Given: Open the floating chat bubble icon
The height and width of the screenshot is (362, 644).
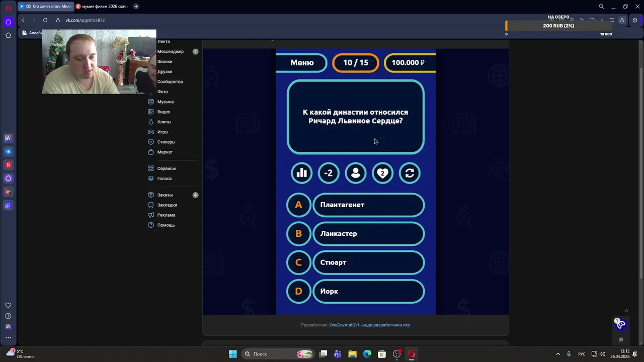Looking at the screenshot, I should point(621,340).
